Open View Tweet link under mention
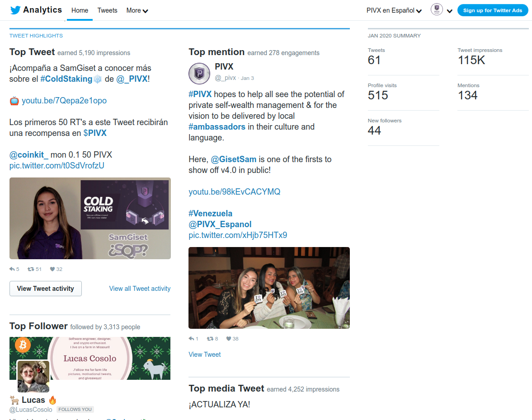Screen dimensions: 532x420 [x=205, y=355]
